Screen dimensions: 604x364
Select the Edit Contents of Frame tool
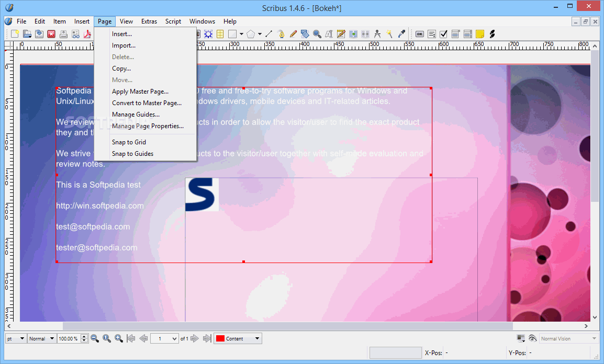click(329, 34)
